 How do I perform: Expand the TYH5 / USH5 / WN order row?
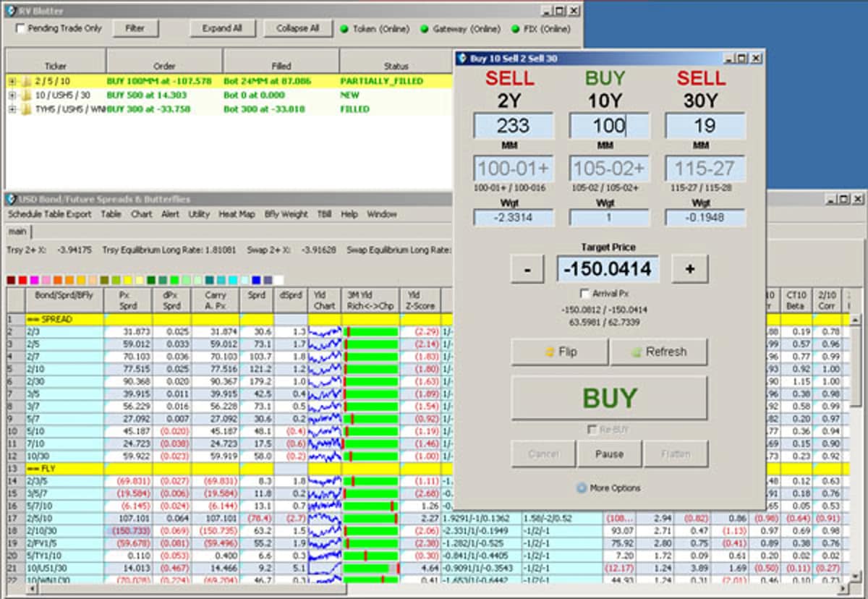tap(12, 109)
